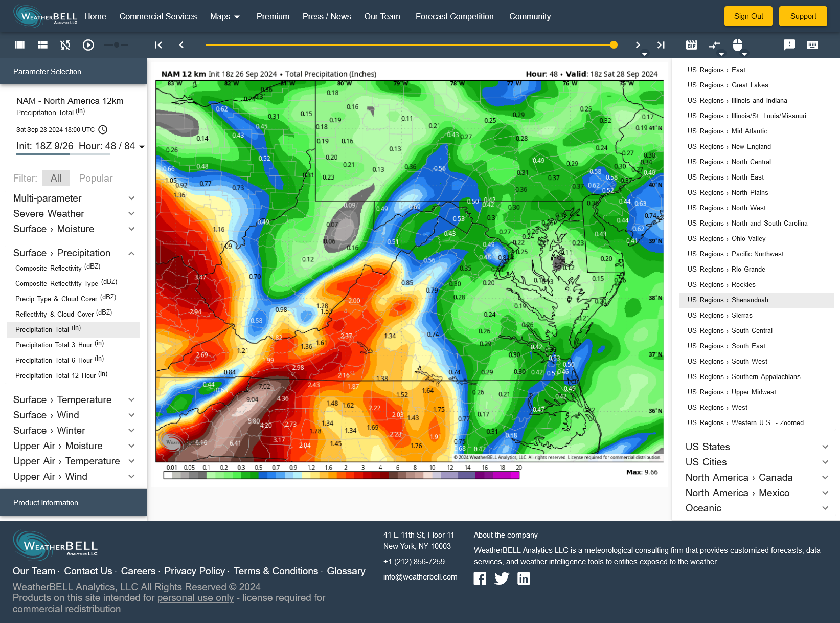Open the Product Information panel

73,502
